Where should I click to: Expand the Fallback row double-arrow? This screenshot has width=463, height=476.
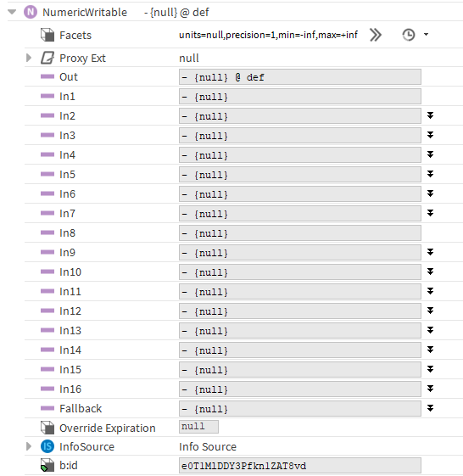point(430,408)
